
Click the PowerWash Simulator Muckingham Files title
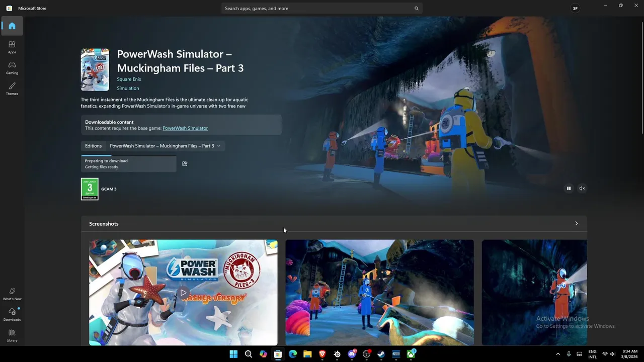pos(180,61)
